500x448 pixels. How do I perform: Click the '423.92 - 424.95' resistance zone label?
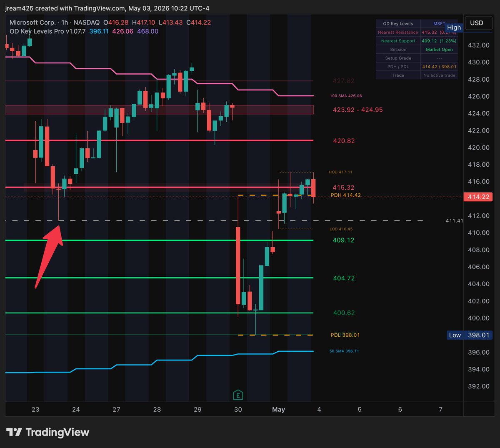(357, 110)
